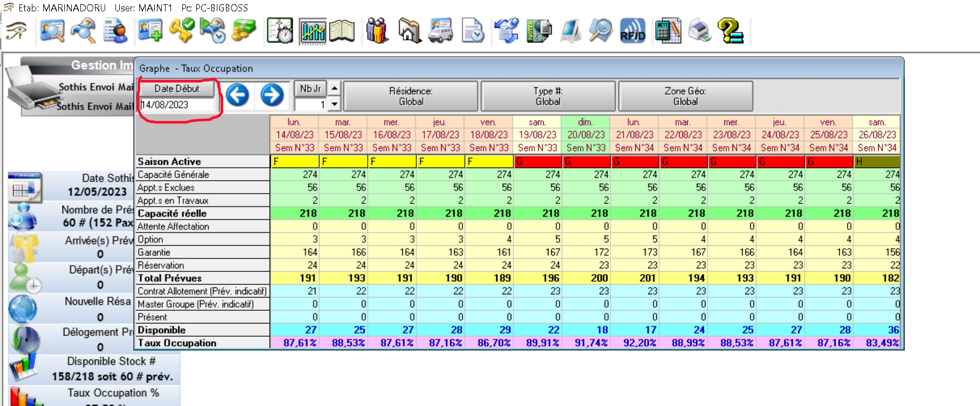
Task: Click the key with green checkmark icon
Action: (181, 31)
